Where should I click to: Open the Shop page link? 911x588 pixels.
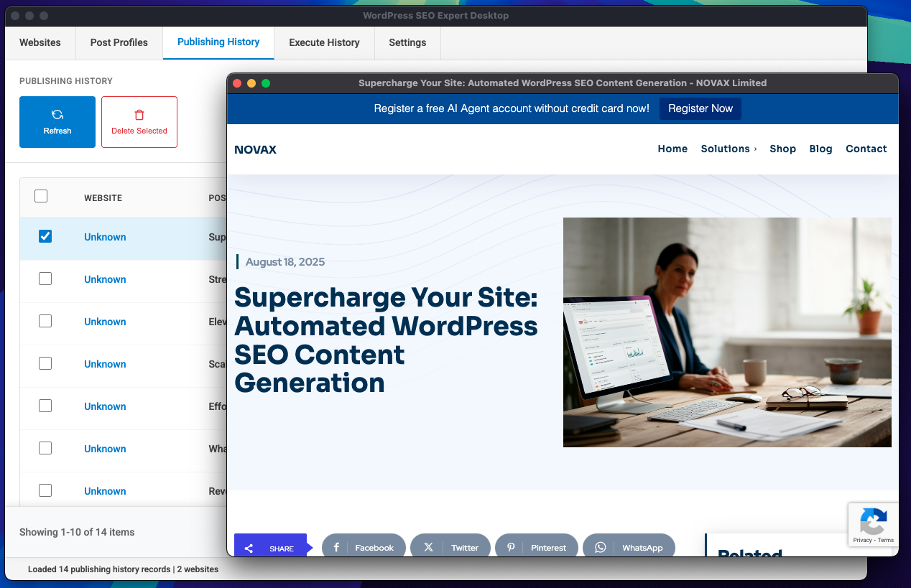(x=782, y=149)
